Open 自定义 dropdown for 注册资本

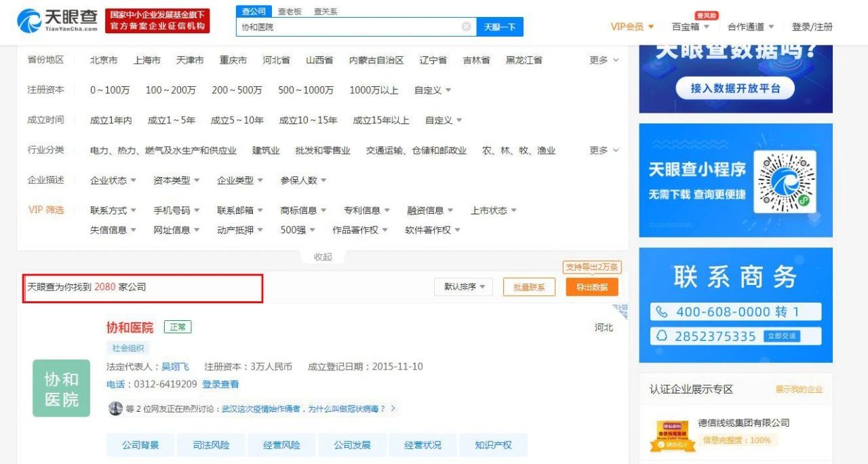click(x=433, y=90)
